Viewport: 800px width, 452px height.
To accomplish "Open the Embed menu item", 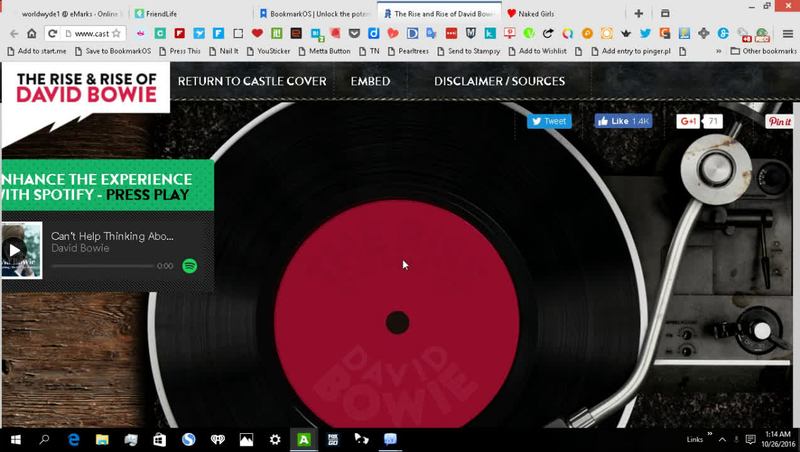I will [x=370, y=81].
